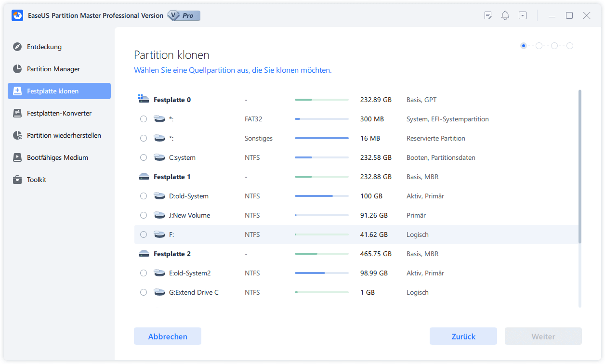Click the usage bar of D:old-System

pyautogui.click(x=322, y=196)
